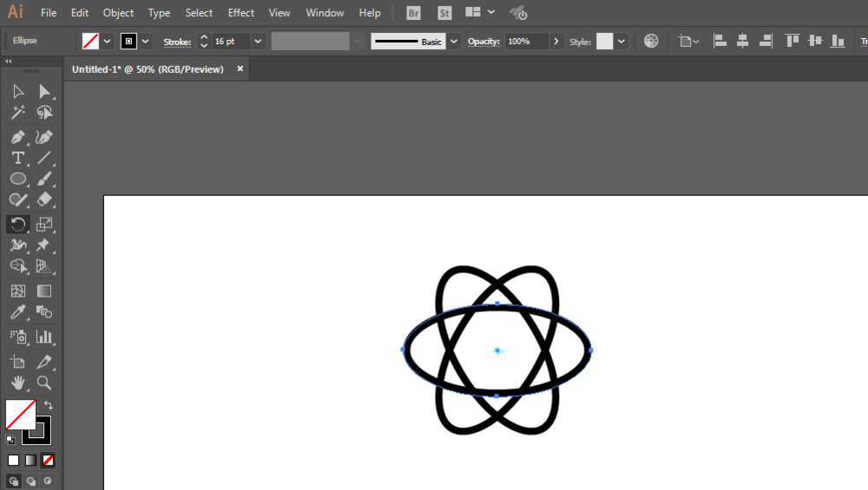Open the Effect menu

click(x=240, y=13)
